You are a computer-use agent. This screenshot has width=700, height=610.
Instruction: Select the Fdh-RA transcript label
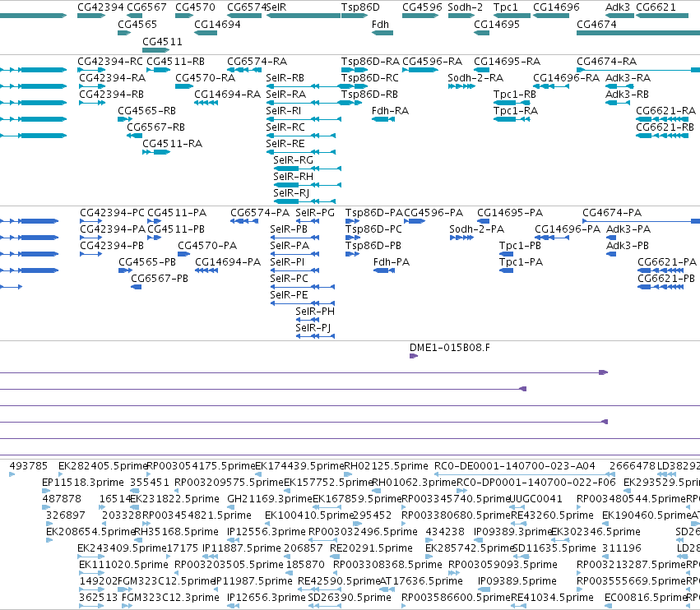tap(390, 111)
